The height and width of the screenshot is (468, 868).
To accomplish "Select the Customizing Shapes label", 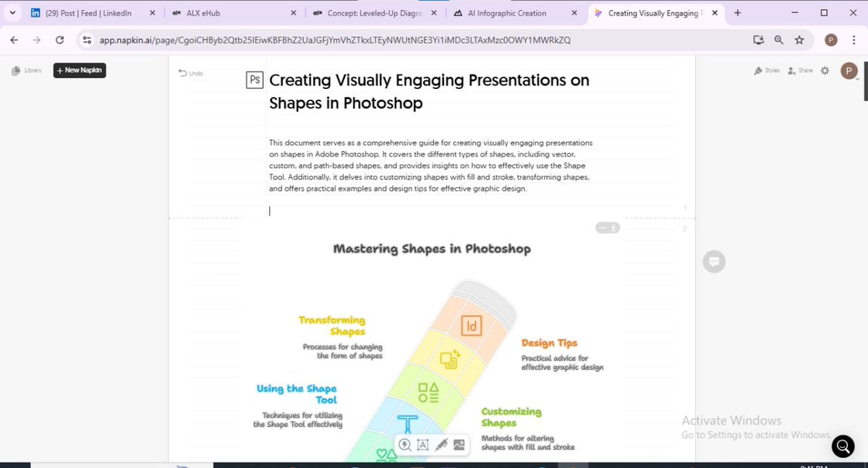I will point(511,417).
